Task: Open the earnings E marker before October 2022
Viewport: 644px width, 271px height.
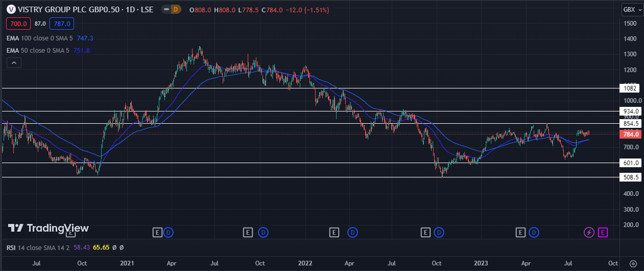Action: coord(425,233)
